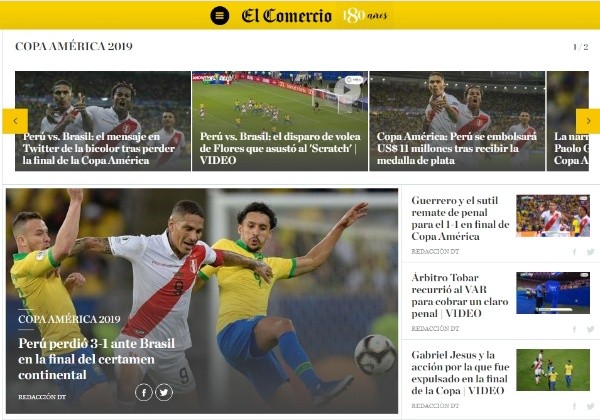
Task: Go to previous carousel slide arrow
Action: (x=15, y=121)
